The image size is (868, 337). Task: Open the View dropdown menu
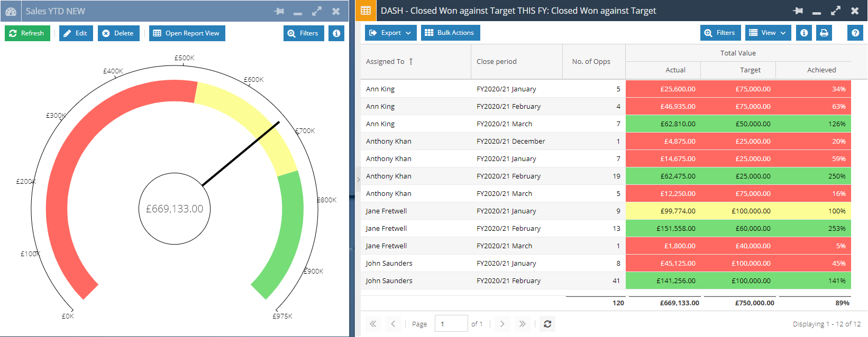pyautogui.click(x=768, y=33)
